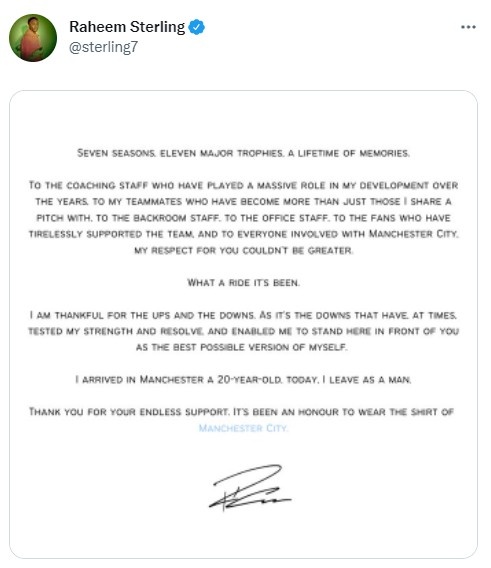Click 'My respect for you couldn't be greater'
Image resolution: width=491 pixels, height=568 pixels.
coord(244,250)
